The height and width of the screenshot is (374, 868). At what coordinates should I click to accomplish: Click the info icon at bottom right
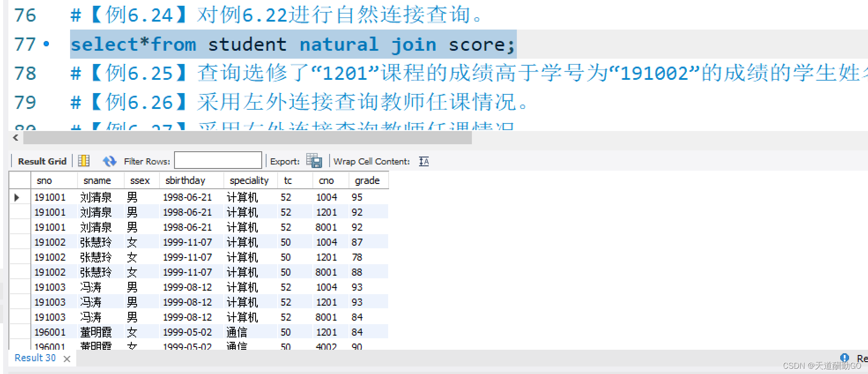pyautogui.click(x=845, y=358)
